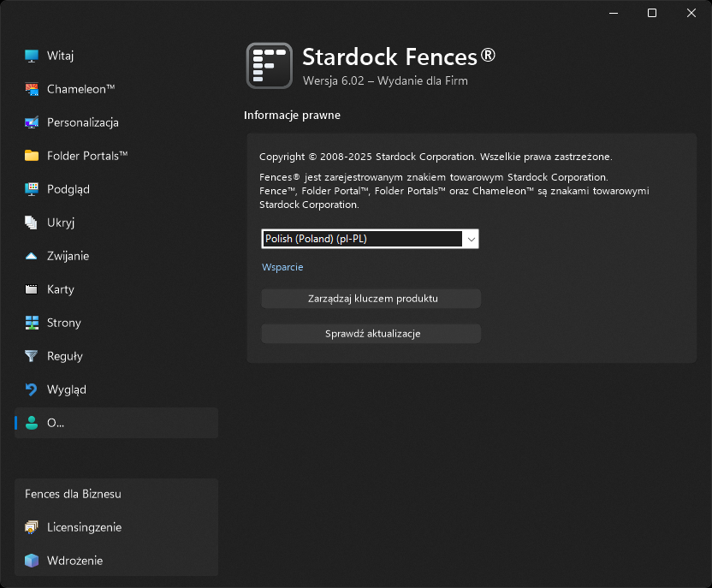Open the Ukryj settings
Screen dimensions: 712x588
coord(116,223)
